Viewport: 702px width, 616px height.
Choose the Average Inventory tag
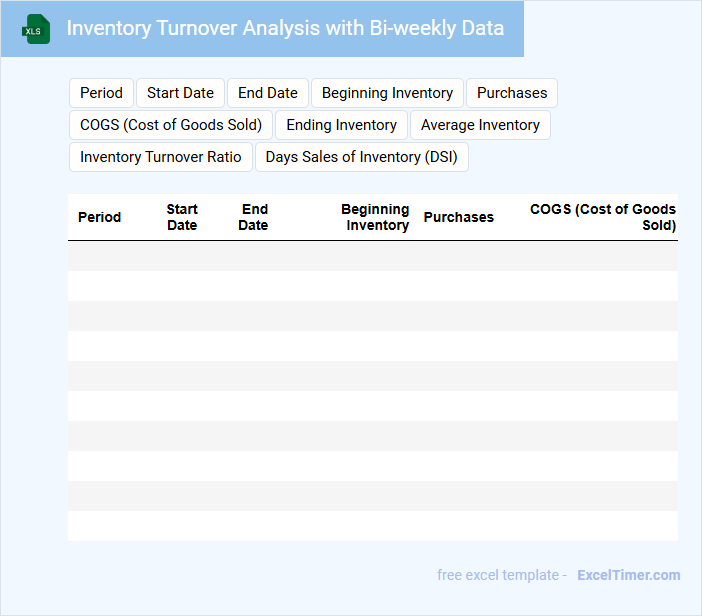pyautogui.click(x=480, y=125)
